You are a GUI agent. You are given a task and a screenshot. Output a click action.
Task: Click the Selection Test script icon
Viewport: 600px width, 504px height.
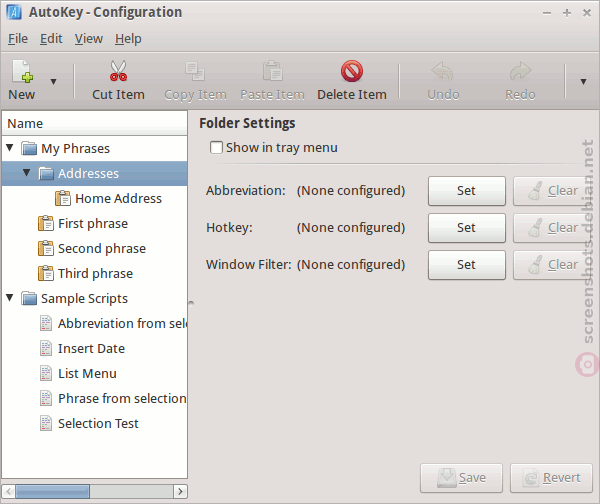[x=46, y=423]
